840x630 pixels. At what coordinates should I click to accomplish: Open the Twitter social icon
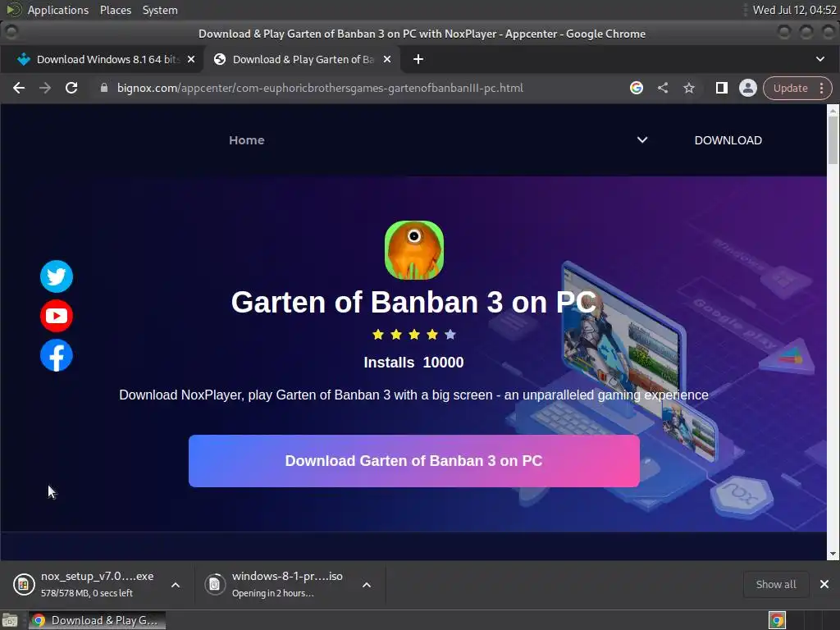57,276
